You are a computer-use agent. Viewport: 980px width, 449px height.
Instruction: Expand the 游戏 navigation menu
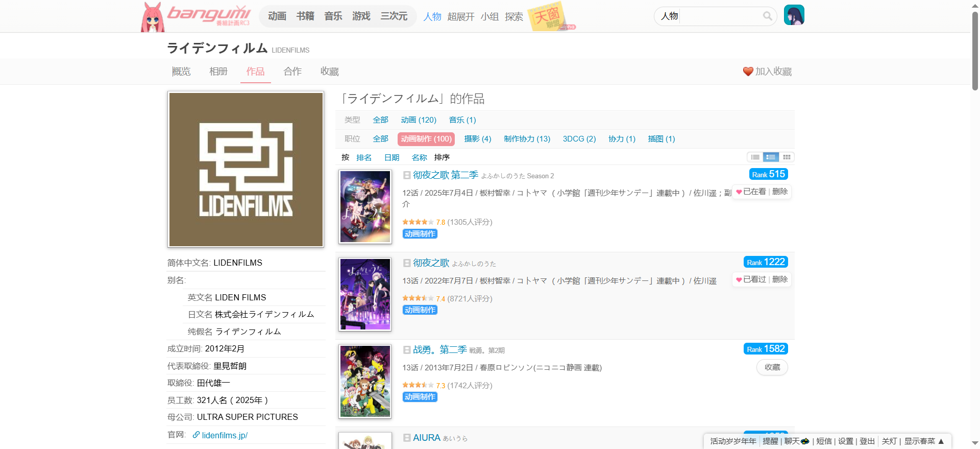[361, 16]
